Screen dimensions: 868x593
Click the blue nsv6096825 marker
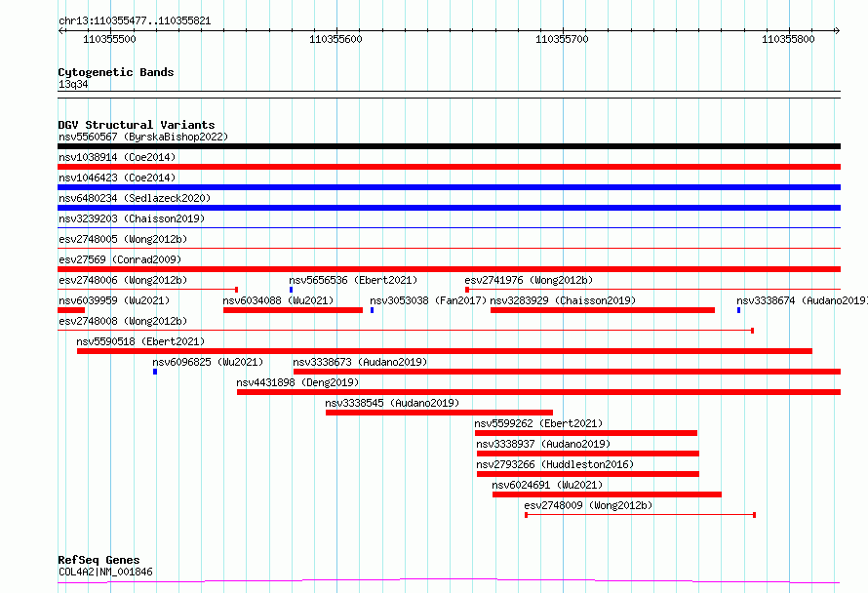155,372
